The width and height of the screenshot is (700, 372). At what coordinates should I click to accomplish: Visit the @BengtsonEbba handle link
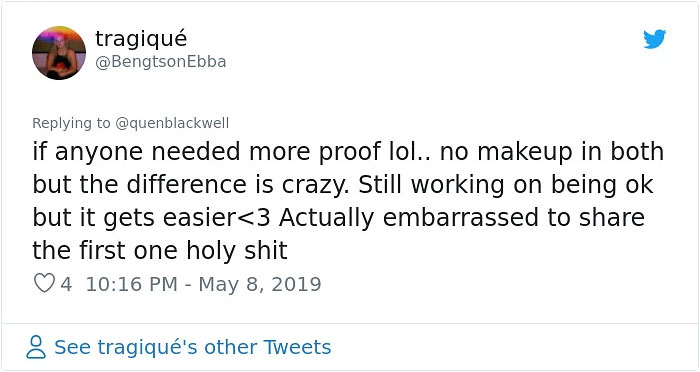pyautogui.click(x=161, y=62)
